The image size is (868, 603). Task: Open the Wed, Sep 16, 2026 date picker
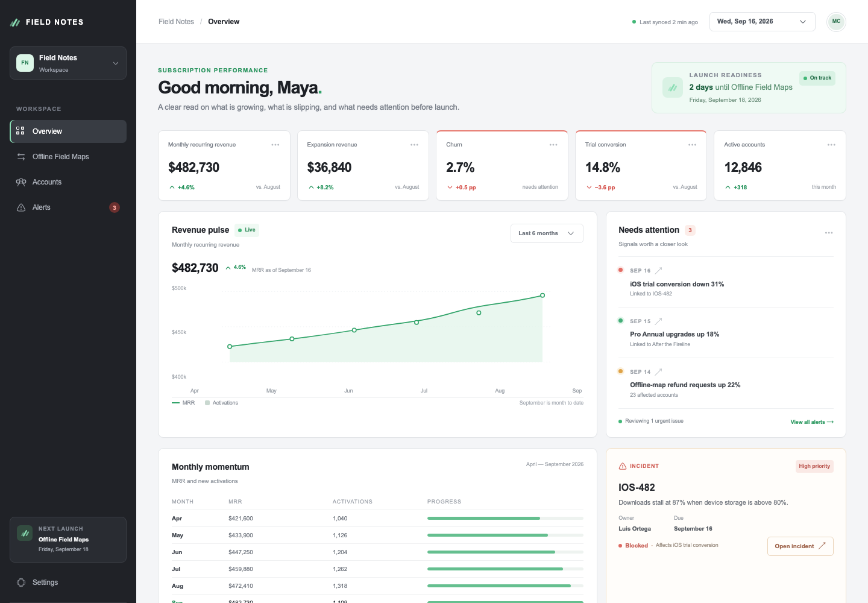tap(762, 22)
